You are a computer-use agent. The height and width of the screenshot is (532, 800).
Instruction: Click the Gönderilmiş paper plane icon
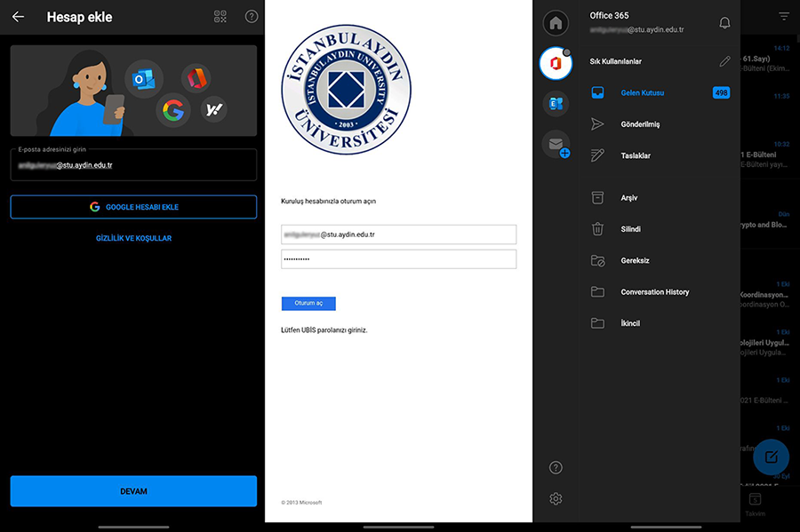coord(597,124)
